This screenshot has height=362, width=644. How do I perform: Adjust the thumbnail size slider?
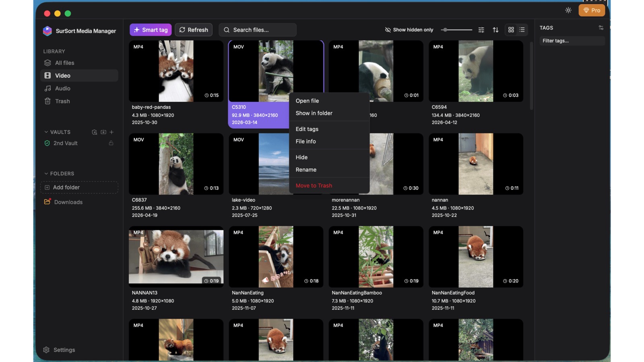456,30
